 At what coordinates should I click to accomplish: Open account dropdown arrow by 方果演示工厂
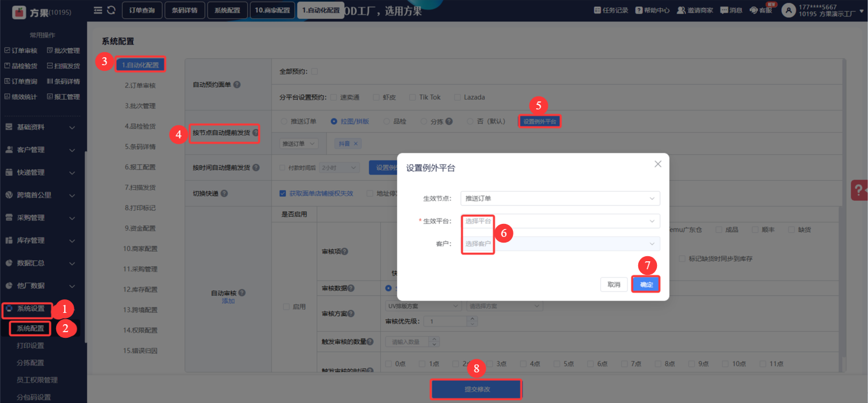[860, 10]
